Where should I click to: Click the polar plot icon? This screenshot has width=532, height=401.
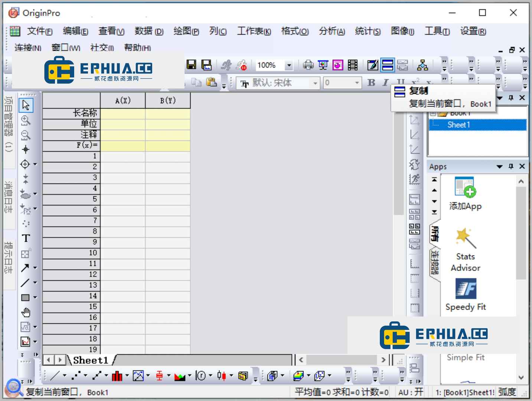pyautogui.click(x=201, y=376)
